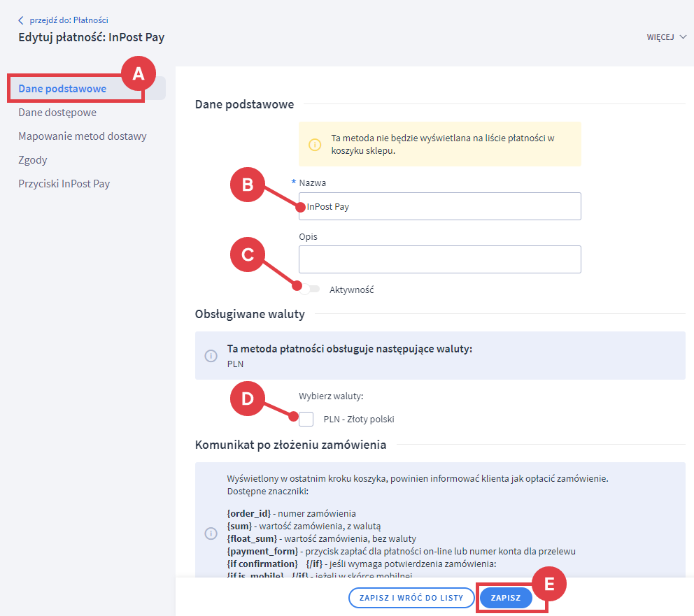Switch to Dane dostępowe section
The height and width of the screenshot is (616, 694).
click(57, 113)
